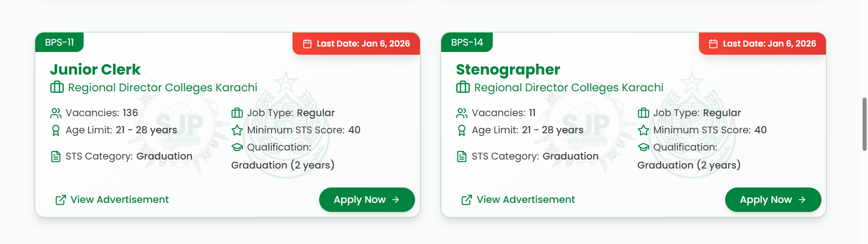Click the BPS-14 grade badge
Image resolution: width=868 pixels, height=244 pixels.
(x=467, y=42)
